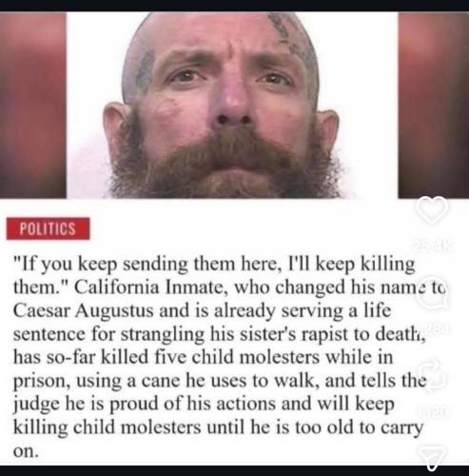Viewport: 469px width, 476px height.
Task: Click the 1120 reposts count
Action: pyautogui.click(x=433, y=411)
